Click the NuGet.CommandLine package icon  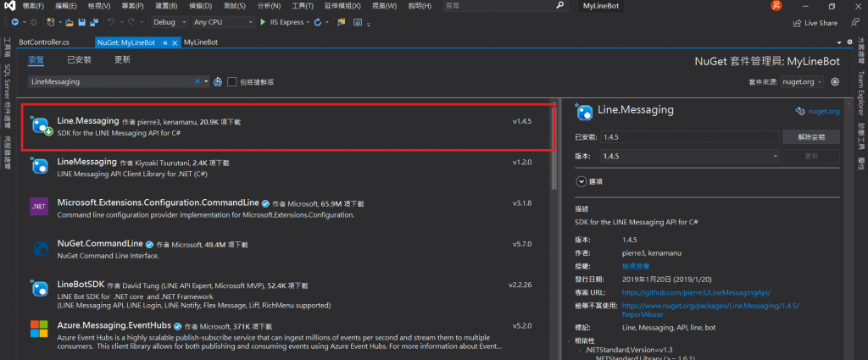click(40, 248)
